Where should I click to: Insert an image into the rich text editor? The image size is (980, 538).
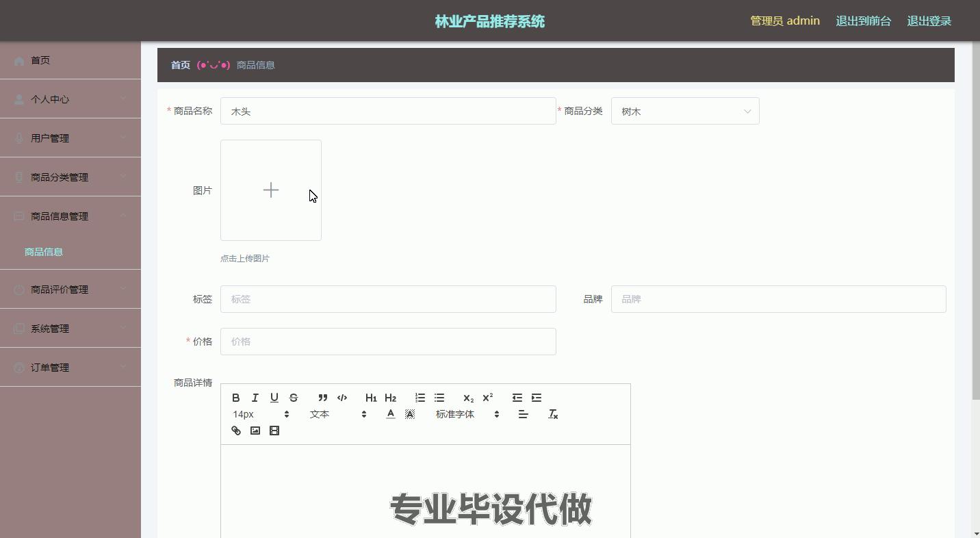coord(255,431)
